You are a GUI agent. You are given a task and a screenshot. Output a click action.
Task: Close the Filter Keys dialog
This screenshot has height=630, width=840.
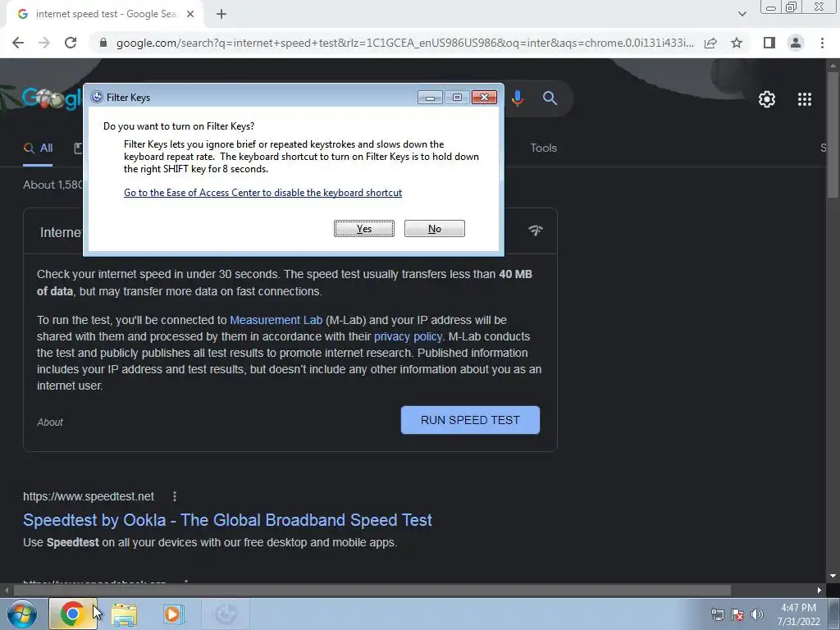click(484, 97)
